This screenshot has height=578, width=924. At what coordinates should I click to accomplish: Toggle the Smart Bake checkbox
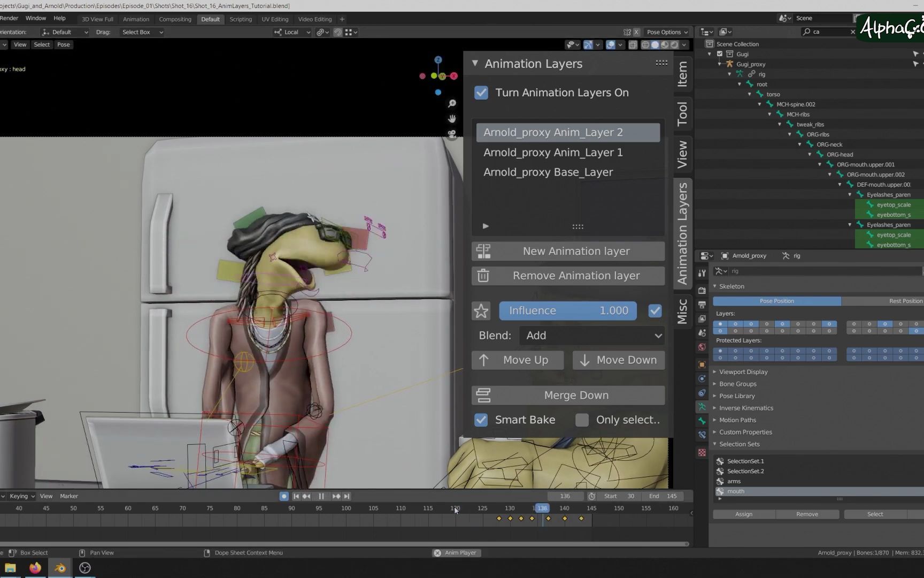click(481, 420)
